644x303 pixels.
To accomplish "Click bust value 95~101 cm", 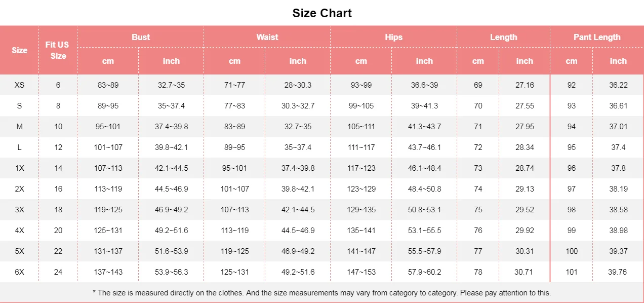I will pyautogui.click(x=108, y=127).
